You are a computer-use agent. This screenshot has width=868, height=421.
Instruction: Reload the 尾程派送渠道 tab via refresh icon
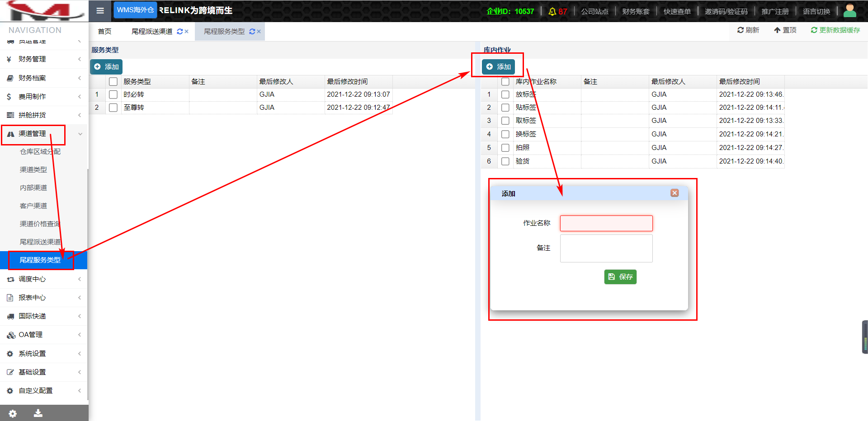click(x=180, y=32)
